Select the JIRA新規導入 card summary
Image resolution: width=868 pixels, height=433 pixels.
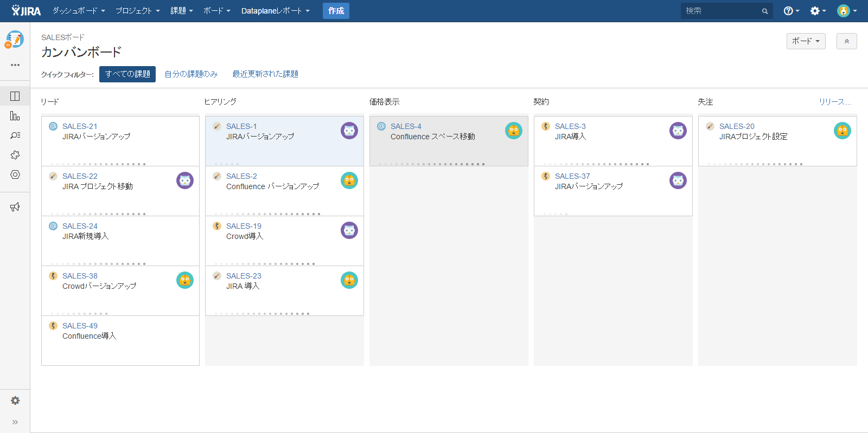[x=86, y=236]
